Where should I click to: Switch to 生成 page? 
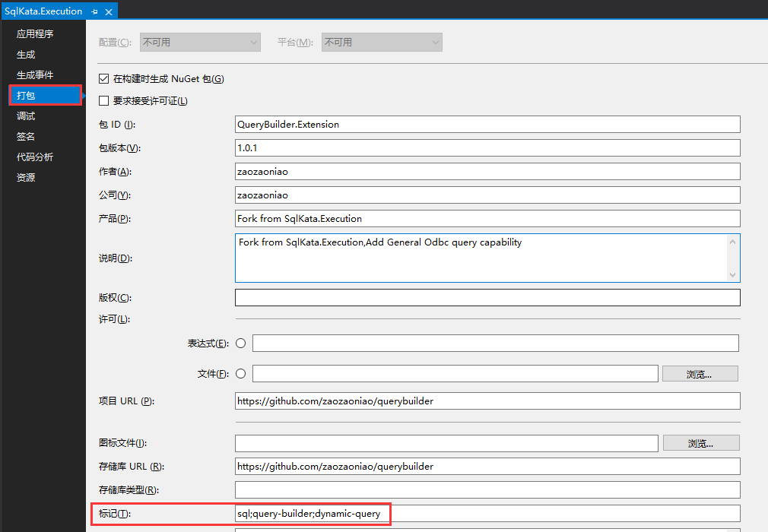pyautogui.click(x=25, y=54)
